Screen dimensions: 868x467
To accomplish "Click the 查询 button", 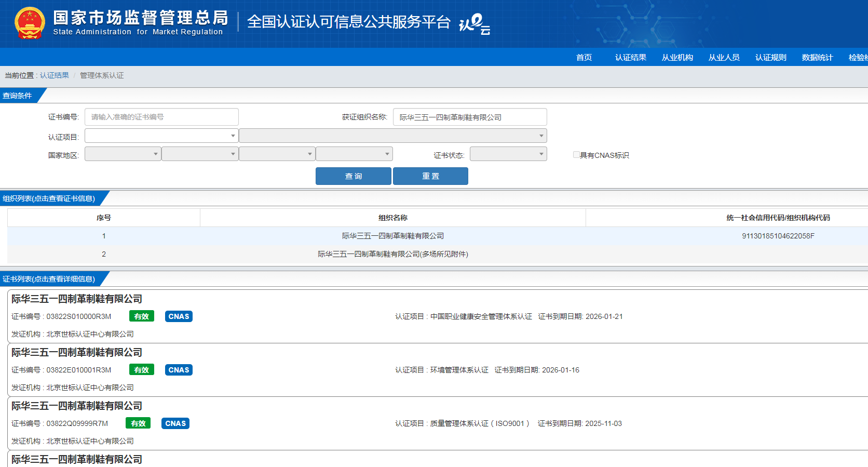I will [354, 176].
